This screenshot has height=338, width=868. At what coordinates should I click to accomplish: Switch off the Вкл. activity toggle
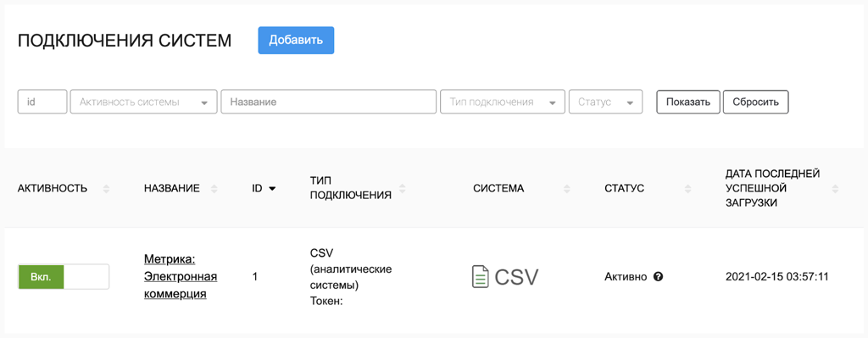click(64, 277)
